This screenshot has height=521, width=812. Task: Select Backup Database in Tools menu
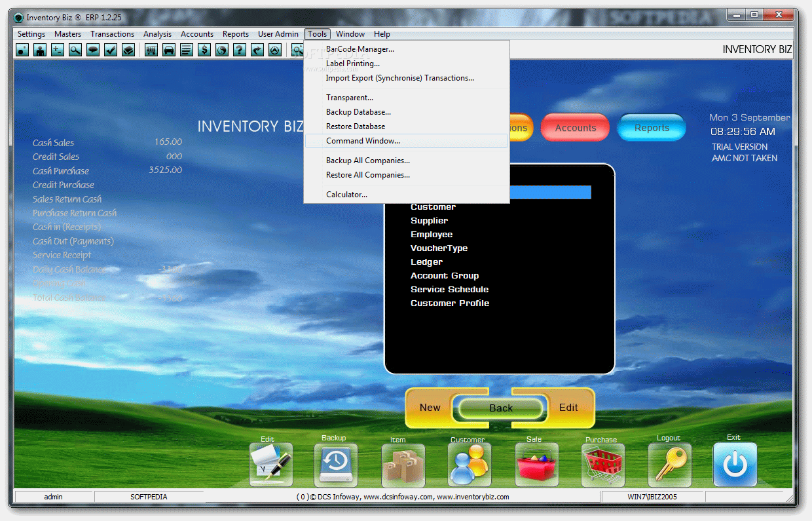(407, 112)
